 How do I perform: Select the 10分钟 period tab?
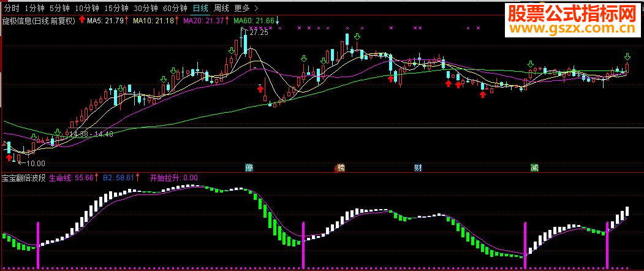click(x=87, y=8)
